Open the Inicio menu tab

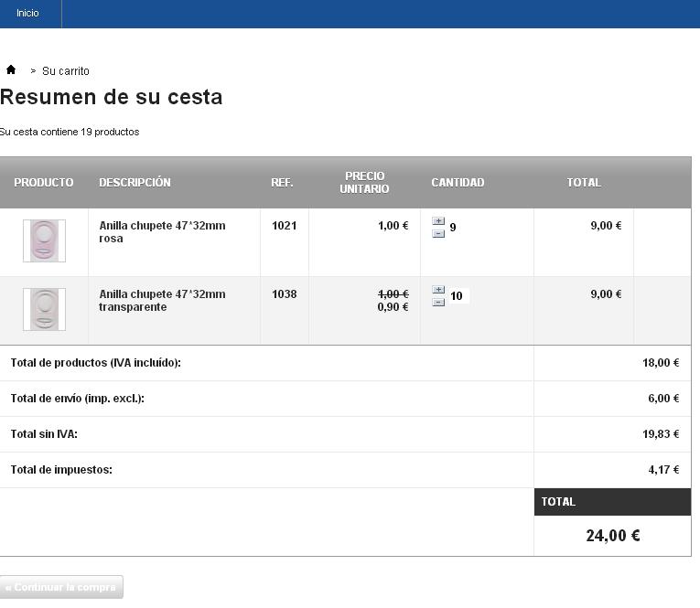pos(27,14)
